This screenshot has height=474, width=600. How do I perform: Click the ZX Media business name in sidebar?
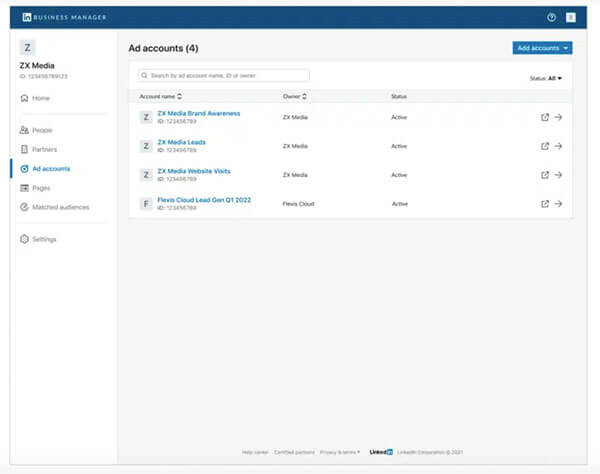[x=37, y=65]
